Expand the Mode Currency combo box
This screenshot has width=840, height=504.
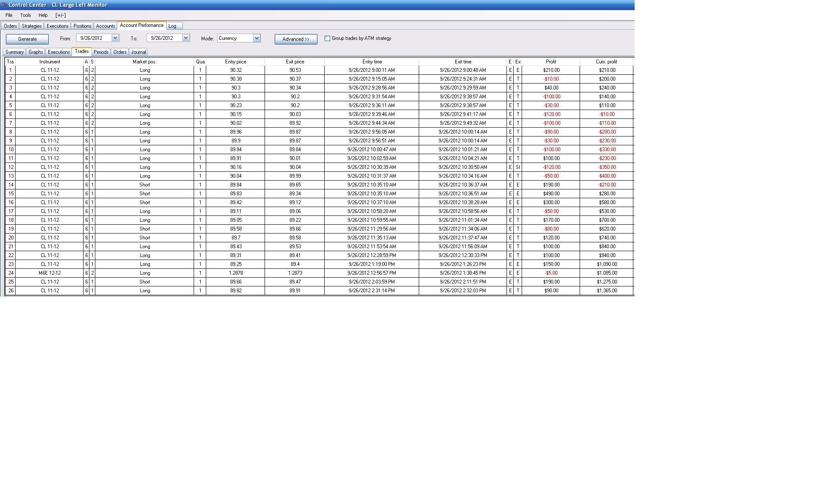point(257,38)
